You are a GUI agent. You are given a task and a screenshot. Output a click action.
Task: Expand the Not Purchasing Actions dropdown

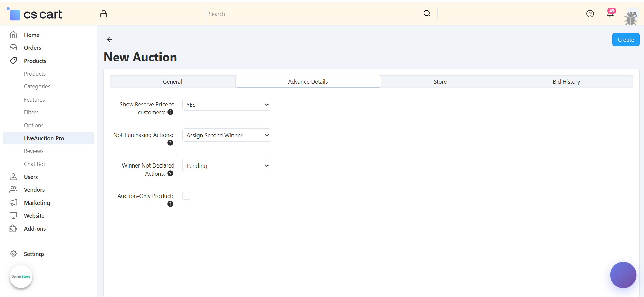pyautogui.click(x=227, y=135)
